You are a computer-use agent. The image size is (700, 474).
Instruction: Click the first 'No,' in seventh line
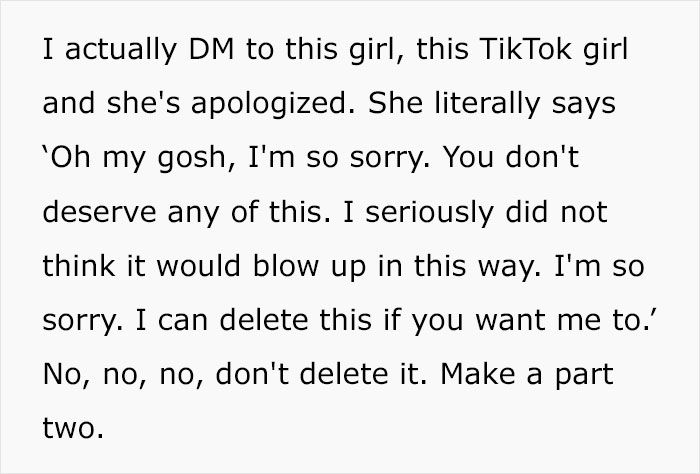point(67,375)
